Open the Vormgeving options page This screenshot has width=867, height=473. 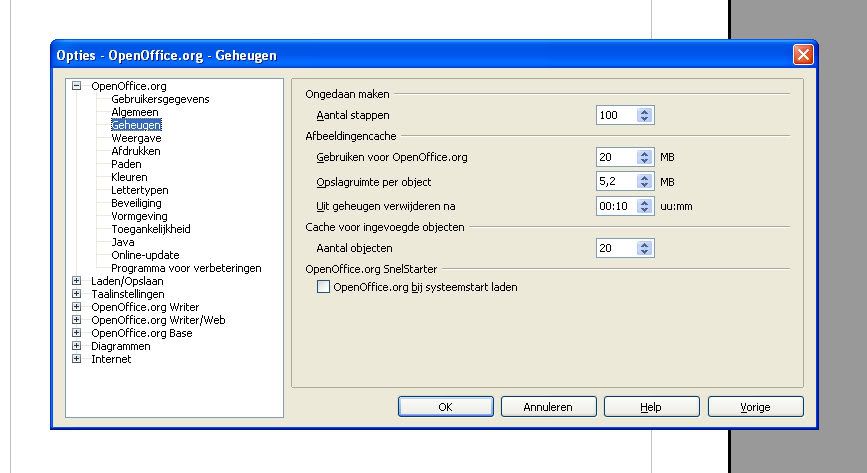[139, 216]
